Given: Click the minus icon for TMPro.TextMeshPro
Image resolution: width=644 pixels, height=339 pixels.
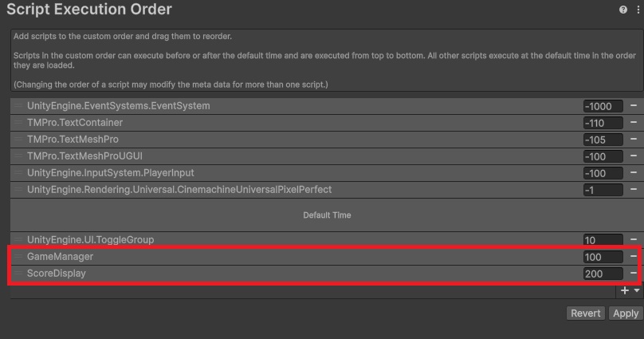Looking at the screenshot, I should pyautogui.click(x=634, y=140).
